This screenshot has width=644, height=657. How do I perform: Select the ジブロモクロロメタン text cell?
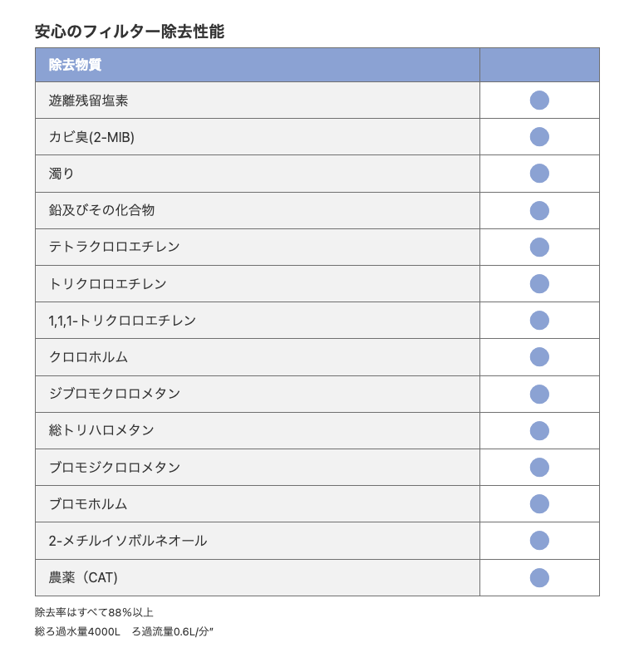115,394
